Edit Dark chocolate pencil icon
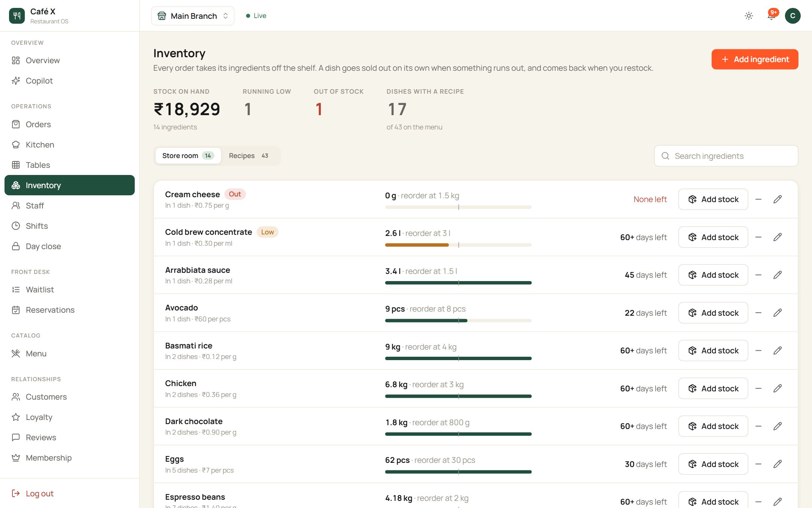 777,426
